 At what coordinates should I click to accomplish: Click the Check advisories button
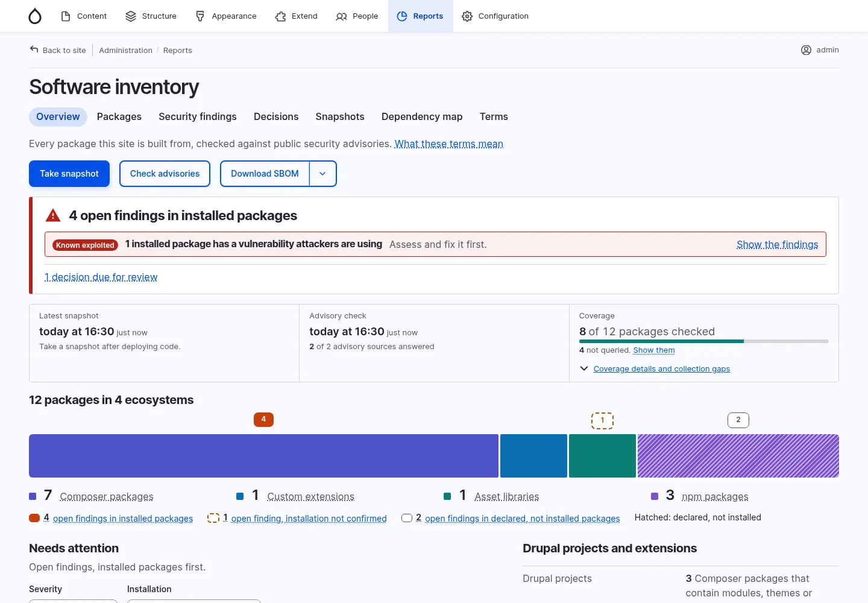click(165, 174)
